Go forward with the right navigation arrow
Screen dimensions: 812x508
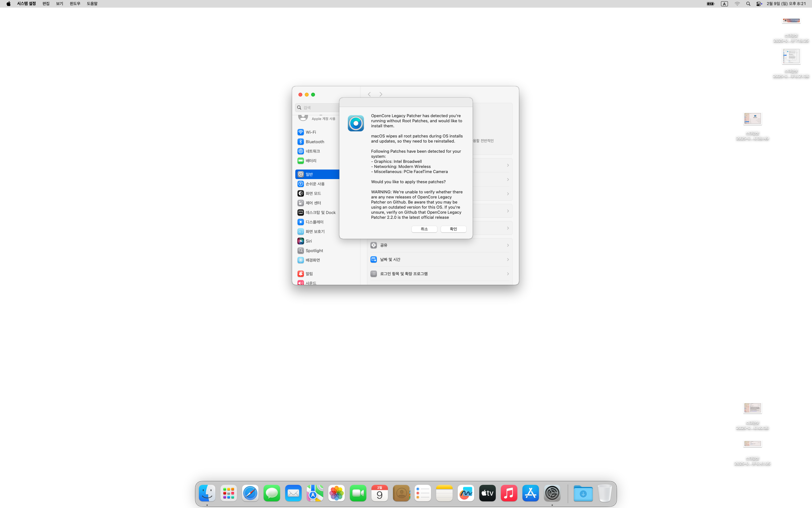(381, 94)
